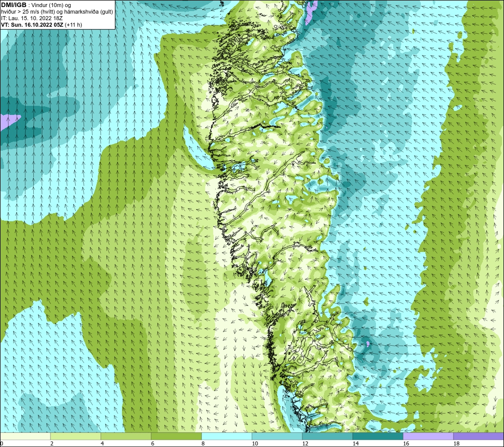Image resolution: width=504 pixels, height=447 pixels.
Task: Click the 'Vindur (10m) og' header text
Action: click(51, 6)
